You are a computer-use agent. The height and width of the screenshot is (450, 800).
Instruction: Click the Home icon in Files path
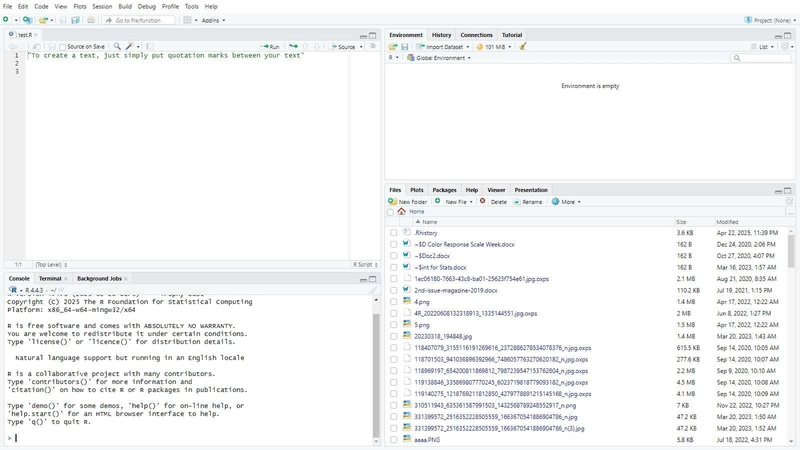(402, 211)
